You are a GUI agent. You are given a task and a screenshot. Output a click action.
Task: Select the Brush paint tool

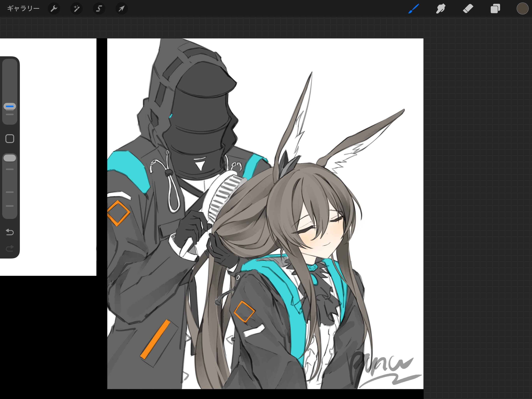click(414, 9)
